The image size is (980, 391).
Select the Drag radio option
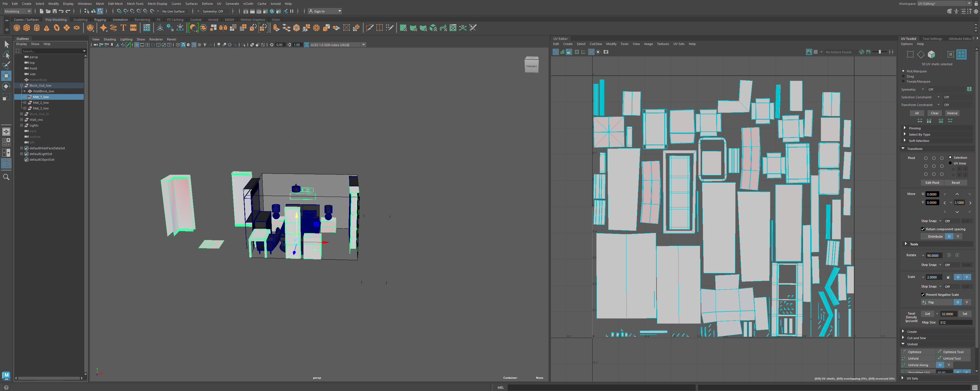(x=904, y=76)
